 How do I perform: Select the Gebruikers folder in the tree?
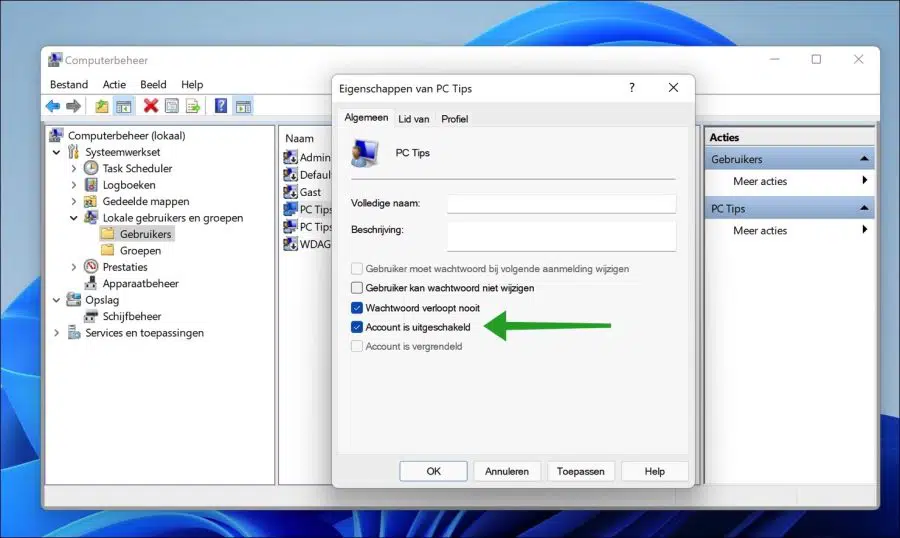click(x=145, y=234)
